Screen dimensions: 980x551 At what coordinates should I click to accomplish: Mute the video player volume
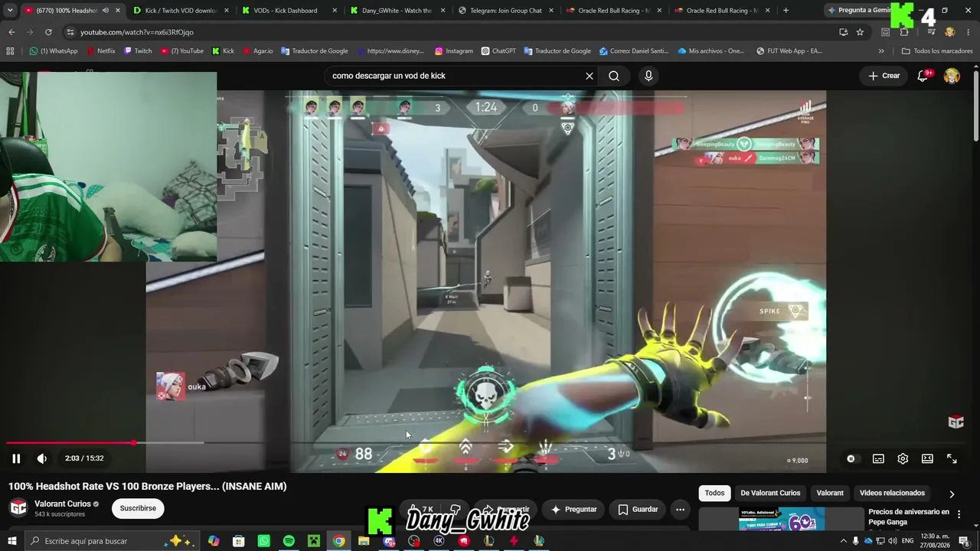tap(42, 458)
